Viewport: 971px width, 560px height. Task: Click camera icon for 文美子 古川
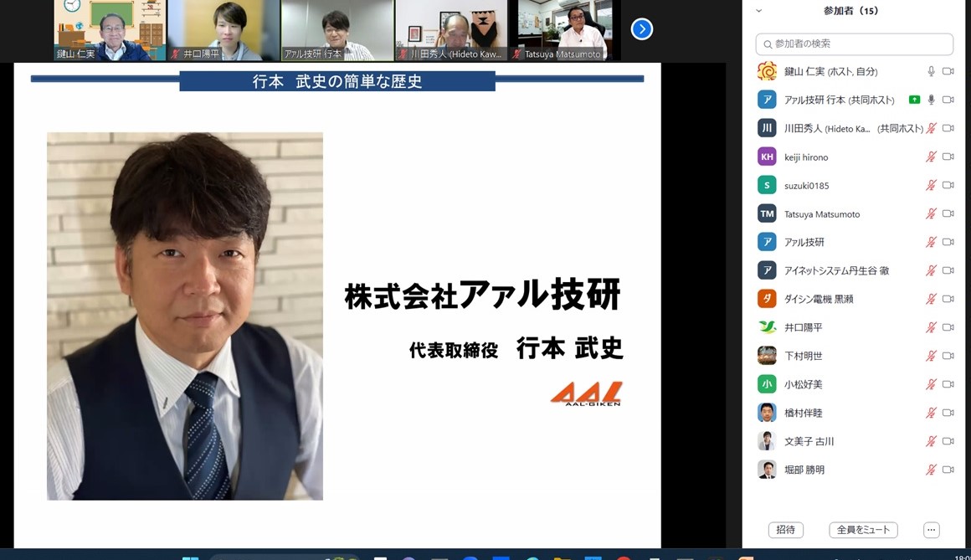point(948,442)
